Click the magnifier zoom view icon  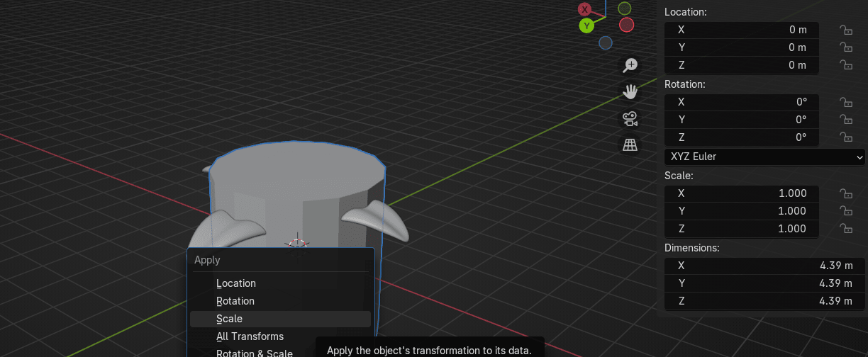(x=630, y=66)
